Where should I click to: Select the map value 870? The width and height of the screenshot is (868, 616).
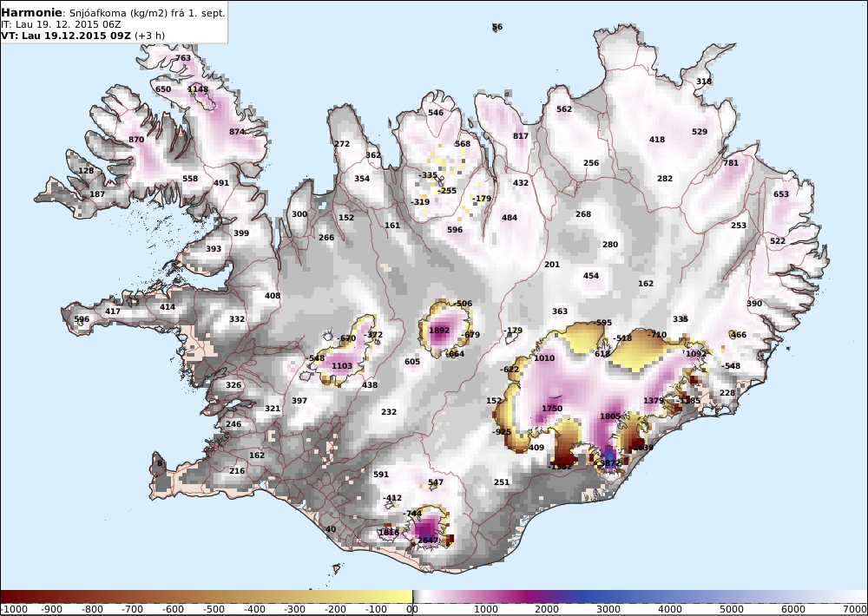click(x=136, y=140)
